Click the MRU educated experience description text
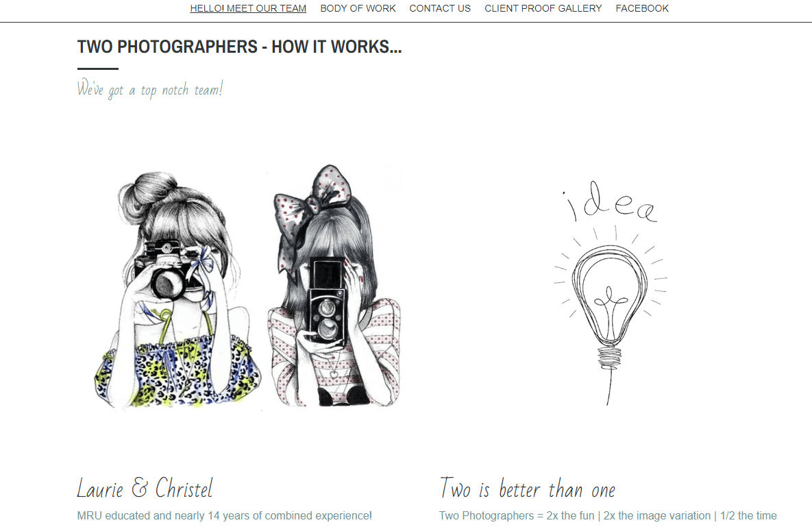 tap(224, 515)
